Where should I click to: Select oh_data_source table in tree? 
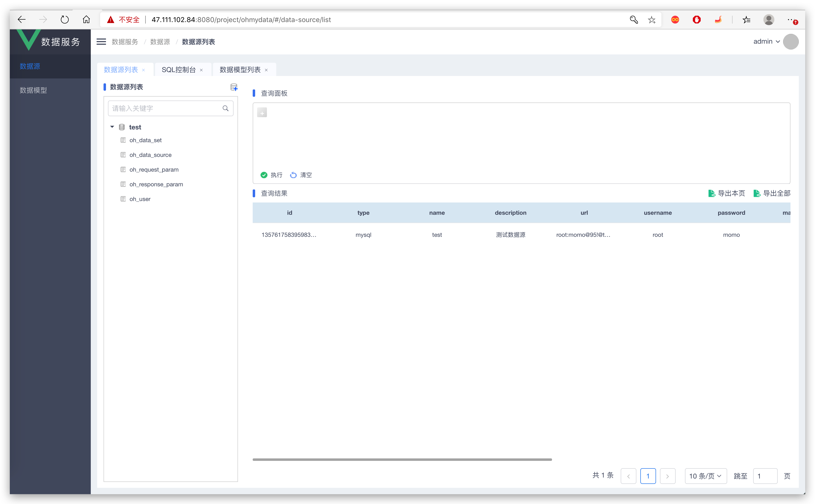[150, 155]
